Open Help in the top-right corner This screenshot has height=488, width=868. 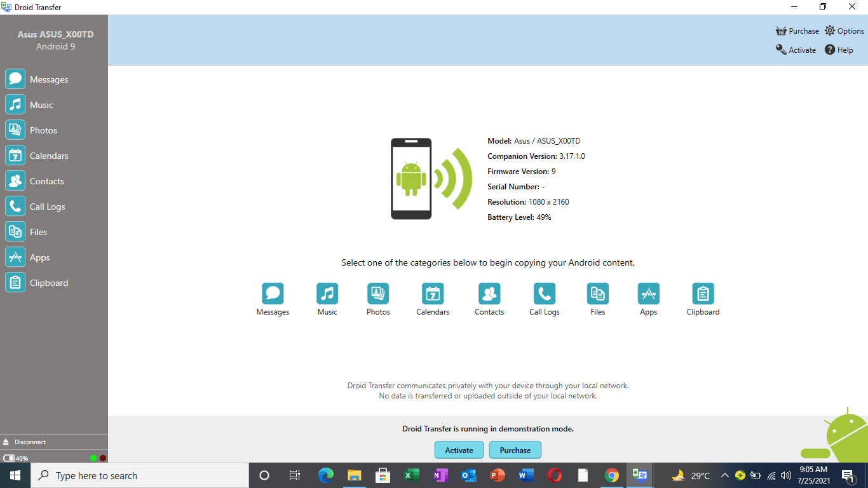coord(839,50)
